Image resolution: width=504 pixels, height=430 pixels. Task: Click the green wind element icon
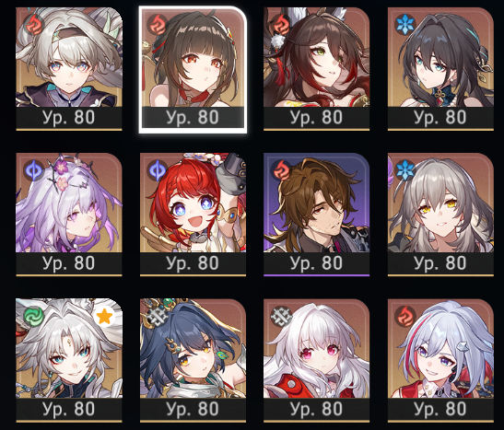click(x=33, y=316)
